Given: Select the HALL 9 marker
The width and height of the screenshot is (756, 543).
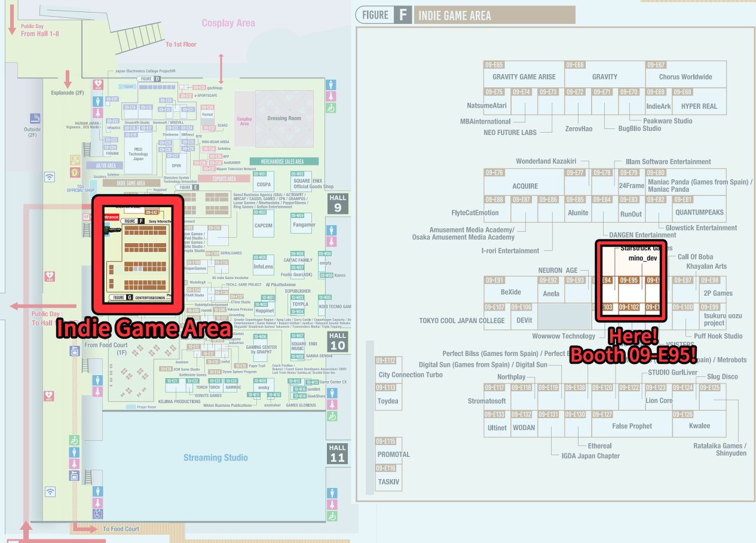Looking at the screenshot, I should click(x=338, y=203).
